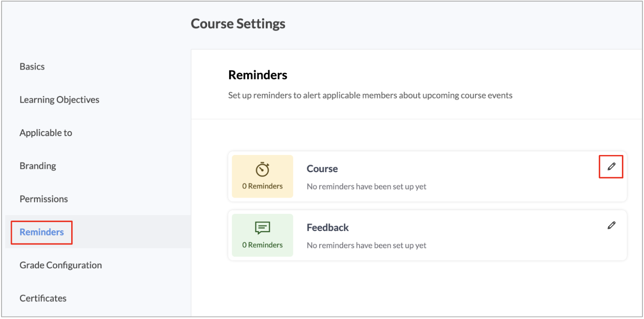Image resolution: width=644 pixels, height=319 pixels.
Task: Click the Feedback reminder title
Action: (328, 228)
